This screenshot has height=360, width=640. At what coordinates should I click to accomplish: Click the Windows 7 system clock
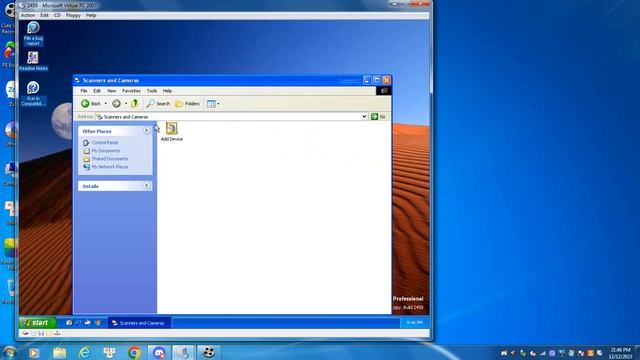coord(620,353)
